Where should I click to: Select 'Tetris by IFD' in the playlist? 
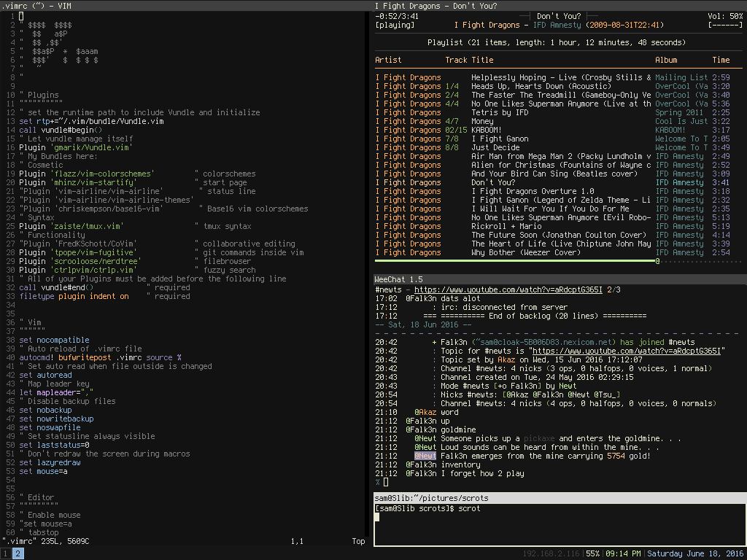[500, 112]
